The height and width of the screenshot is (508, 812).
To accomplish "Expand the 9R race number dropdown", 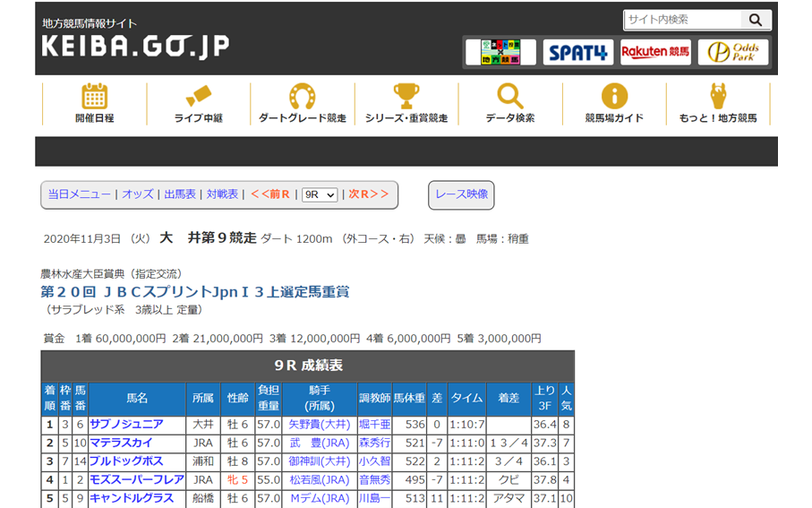I will coord(320,194).
